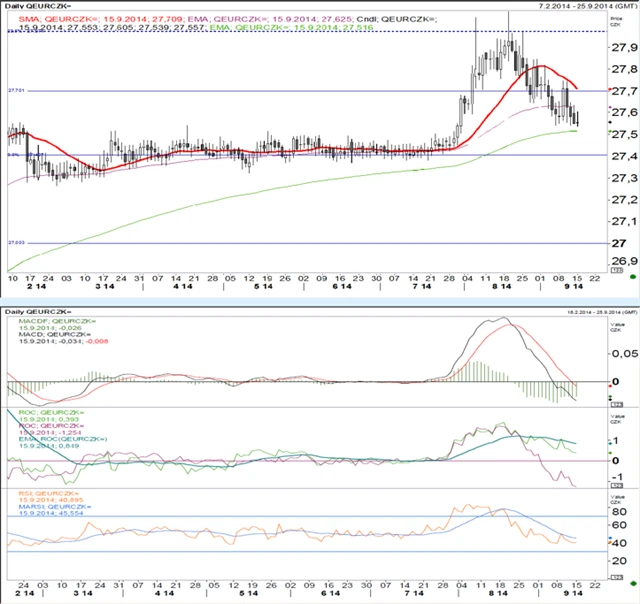Click the black last-price marker on the price axis
Image resolution: width=640 pixels, height=604 pixels.
tap(610, 121)
